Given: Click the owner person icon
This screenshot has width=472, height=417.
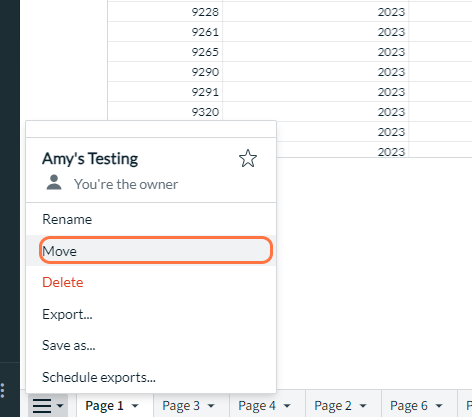Looking at the screenshot, I should pos(54,183).
